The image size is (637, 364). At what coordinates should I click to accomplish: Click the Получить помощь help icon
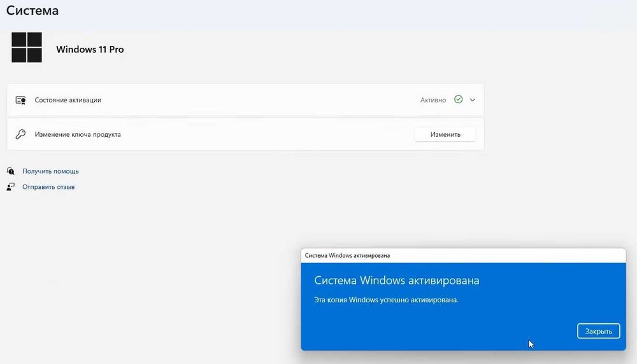11,171
